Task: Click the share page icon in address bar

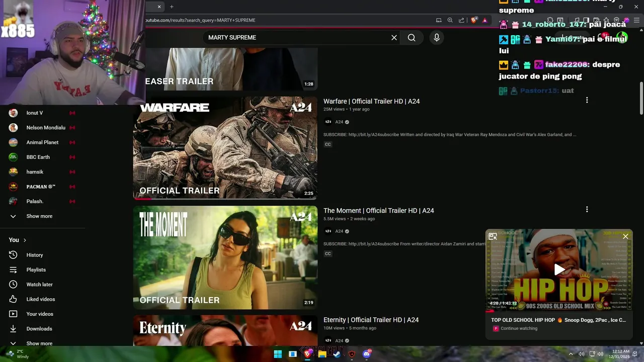Action: [x=461, y=20]
